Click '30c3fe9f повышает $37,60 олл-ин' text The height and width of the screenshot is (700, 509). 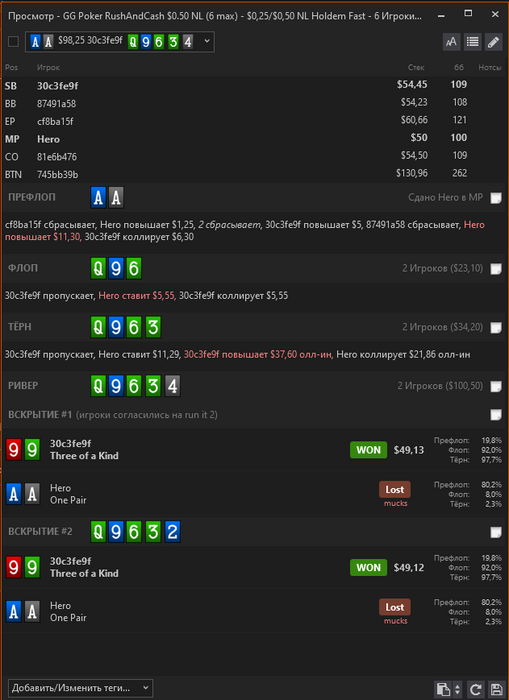coord(258,354)
